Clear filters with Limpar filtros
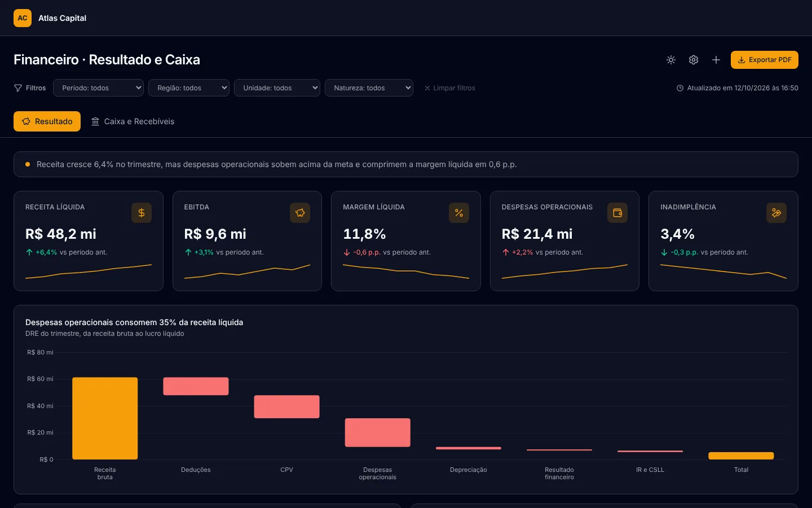 (450, 88)
